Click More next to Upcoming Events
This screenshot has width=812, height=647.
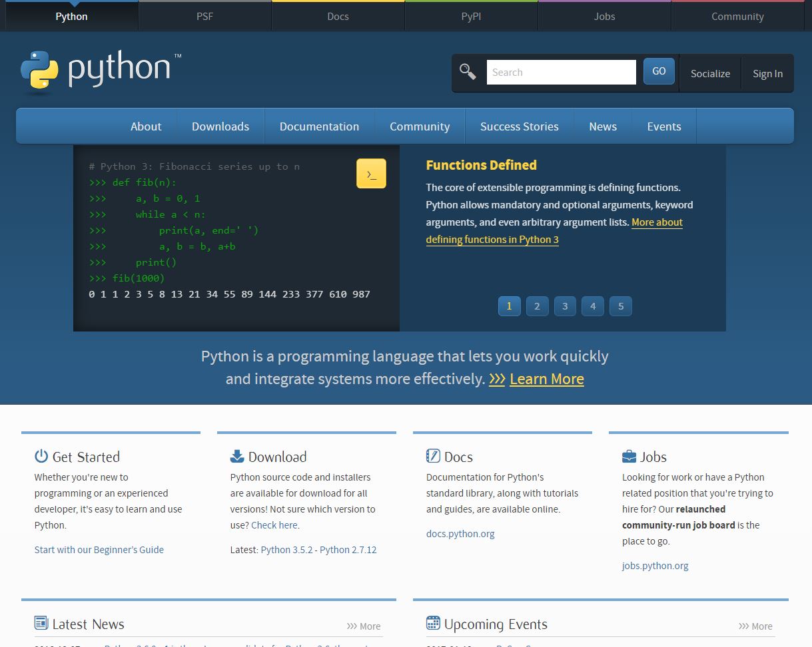coord(755,626)
